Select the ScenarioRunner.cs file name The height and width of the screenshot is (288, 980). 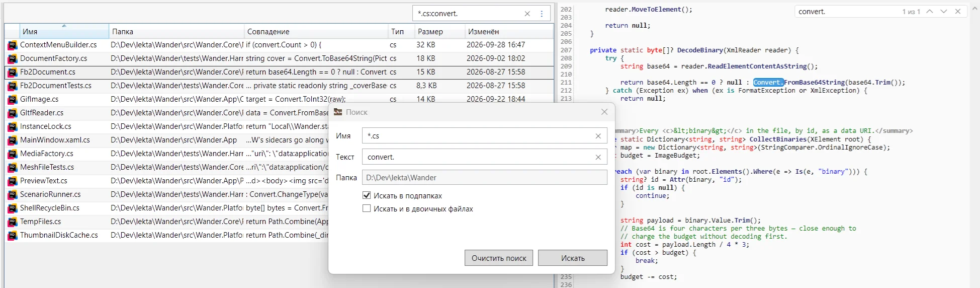pyautogui.click(x=50, y=194)
